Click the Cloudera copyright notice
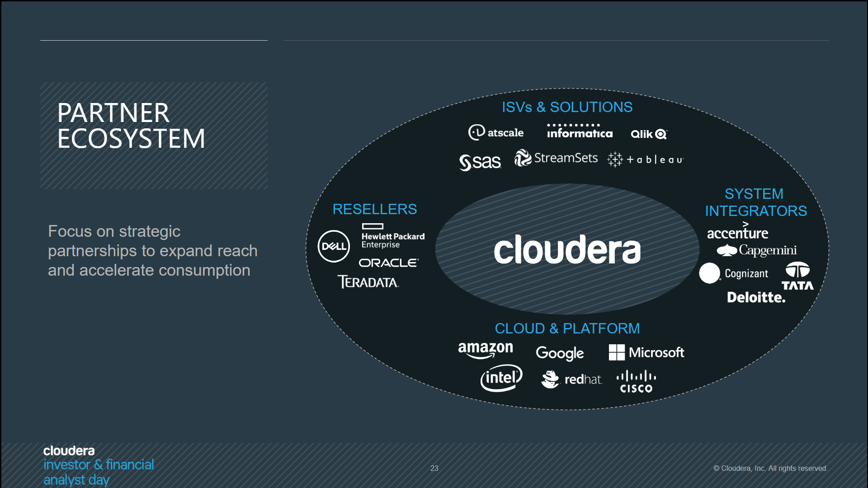 770,468
